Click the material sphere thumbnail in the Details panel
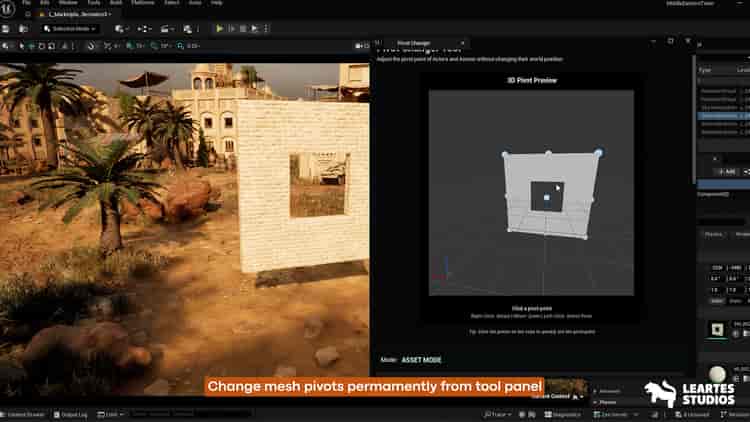The height and width of the screenshot is (422, 750). [x=717, y=374]
